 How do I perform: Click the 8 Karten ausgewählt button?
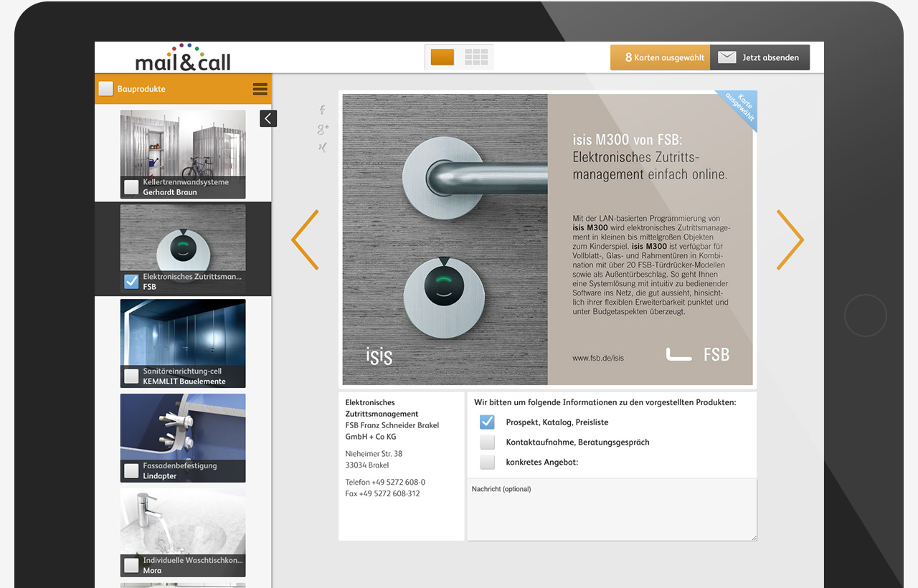click(660, 57)
